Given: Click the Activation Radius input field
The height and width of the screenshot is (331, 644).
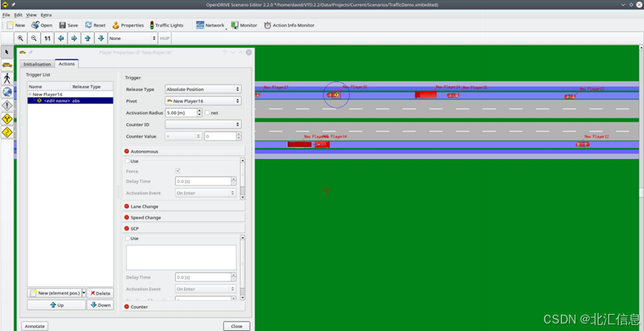Looking at the screenshot, I should pos(181,112).
